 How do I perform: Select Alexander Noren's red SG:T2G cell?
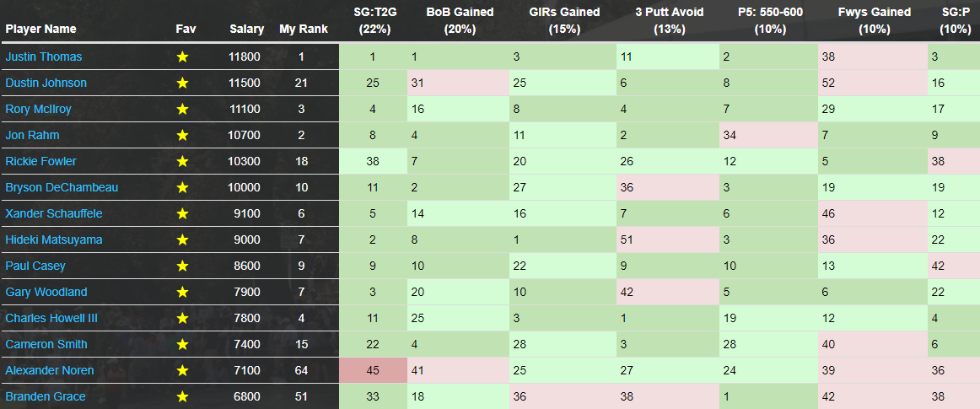point(373,371)
